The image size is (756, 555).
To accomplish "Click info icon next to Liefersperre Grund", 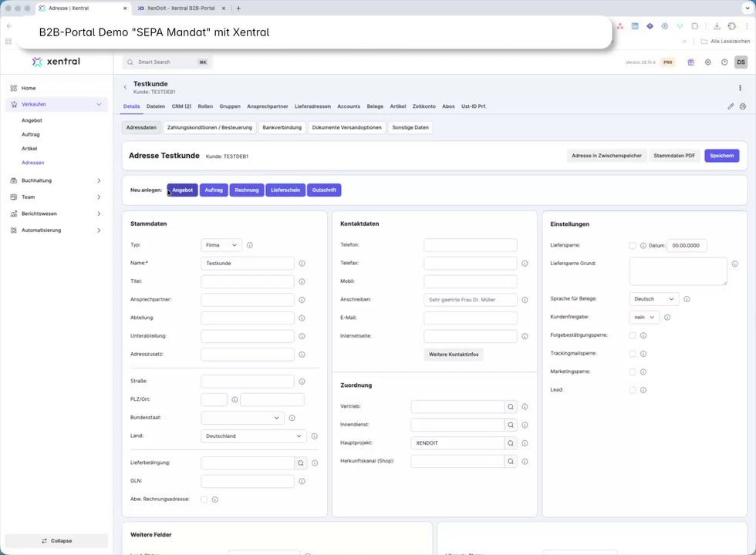I will point(734,264).
